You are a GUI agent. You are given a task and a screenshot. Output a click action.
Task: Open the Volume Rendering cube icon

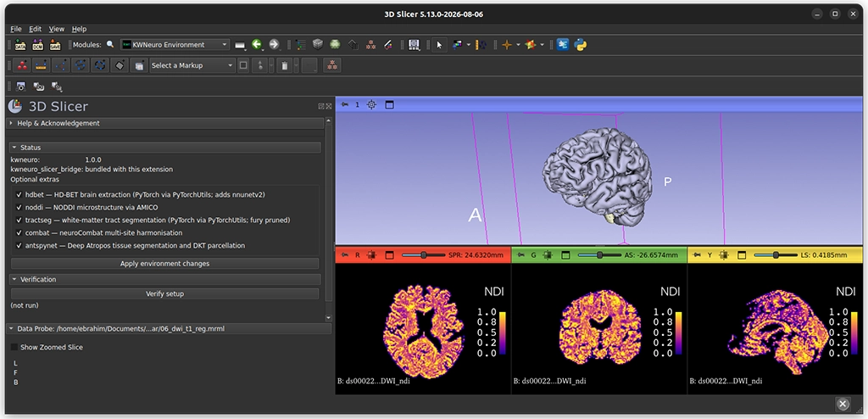pos(318,45)
